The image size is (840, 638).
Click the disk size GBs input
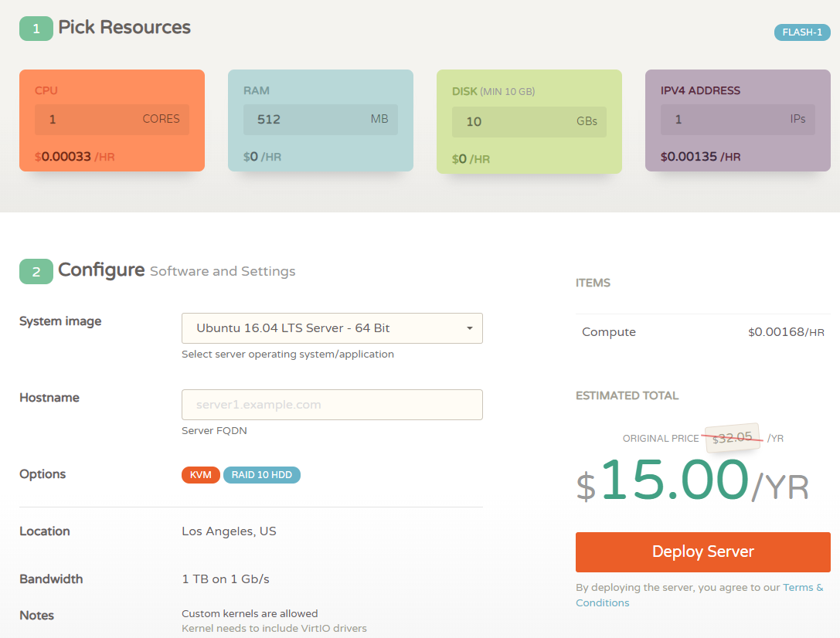[510, 121]
